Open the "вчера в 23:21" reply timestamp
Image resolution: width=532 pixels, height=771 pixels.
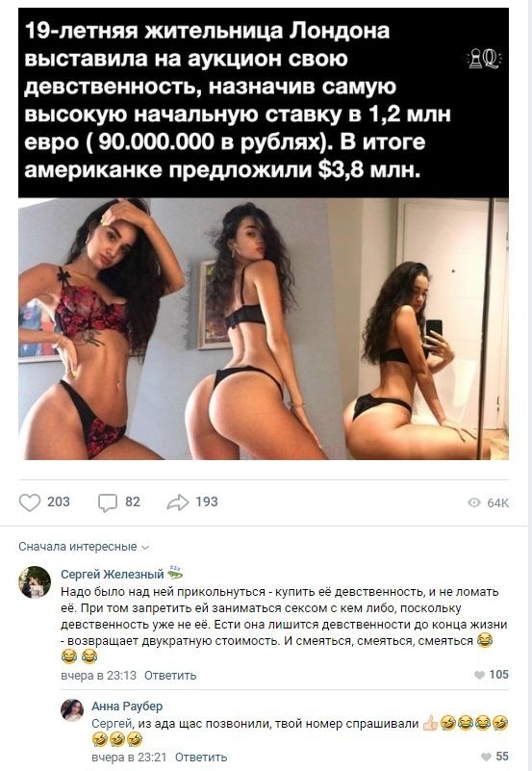pyautogui.click(x=129, y=758)
